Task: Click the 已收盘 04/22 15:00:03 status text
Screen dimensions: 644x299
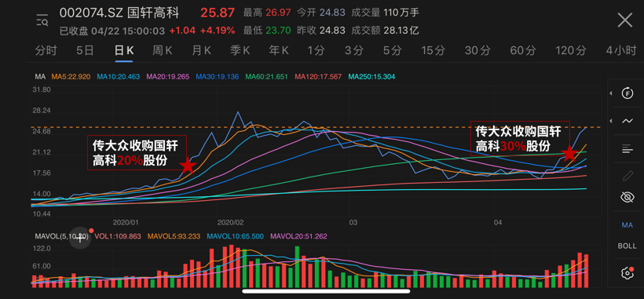Action: 112,31
